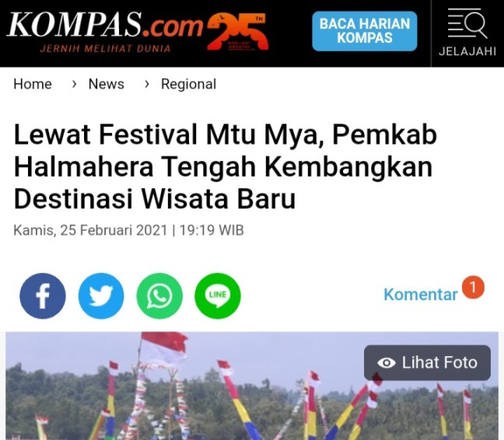Click the Kompas.com logo
The width and height of the screenshot is (504, 440).
(x=105, y=31)
